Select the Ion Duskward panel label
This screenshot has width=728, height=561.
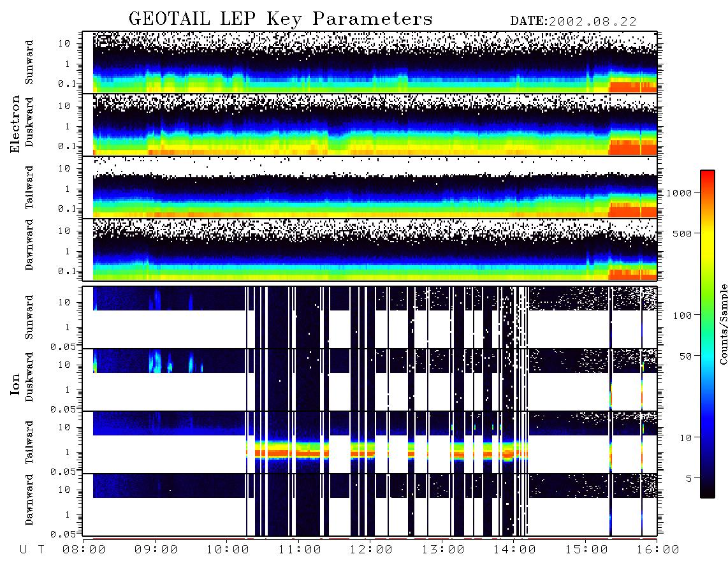tap(29, 377)
